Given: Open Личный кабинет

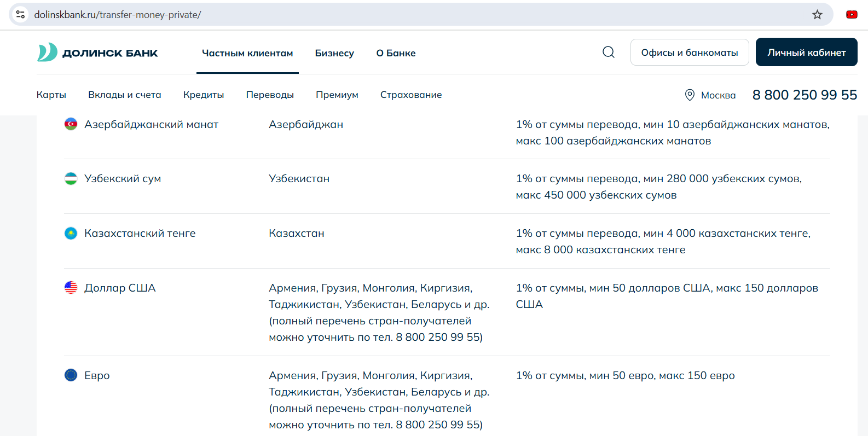Looking at the screenshot, I should point(807,52).
